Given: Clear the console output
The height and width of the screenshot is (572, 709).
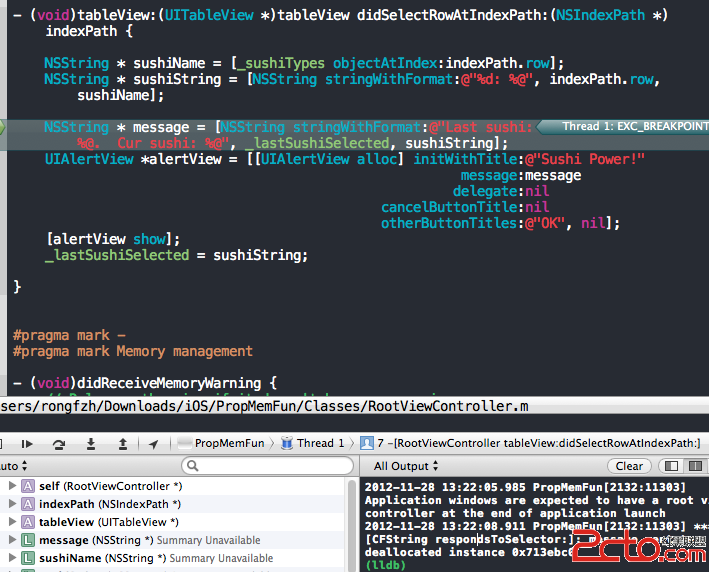Looking at the screenshot, I should (x=629, y=466).
